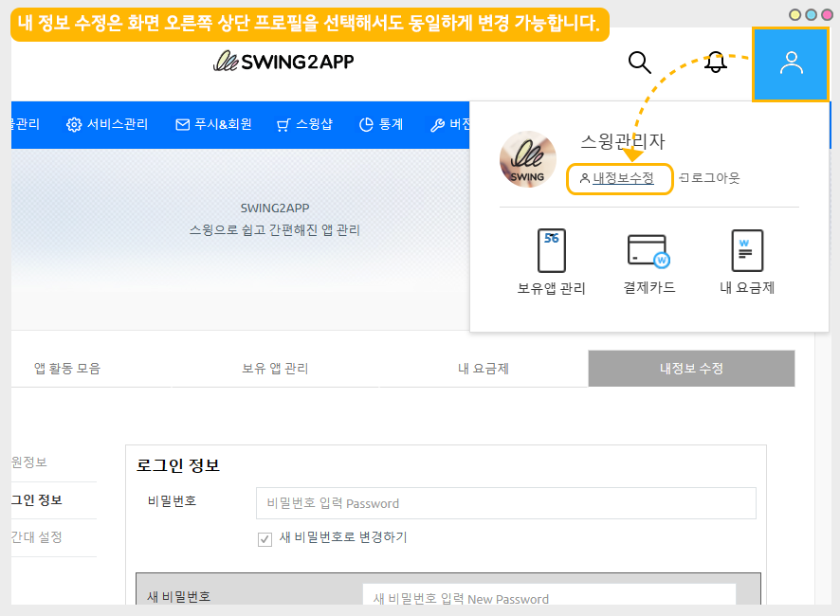
Task: Select the gray 내정보 수정 tab
Action: (691, 369)
